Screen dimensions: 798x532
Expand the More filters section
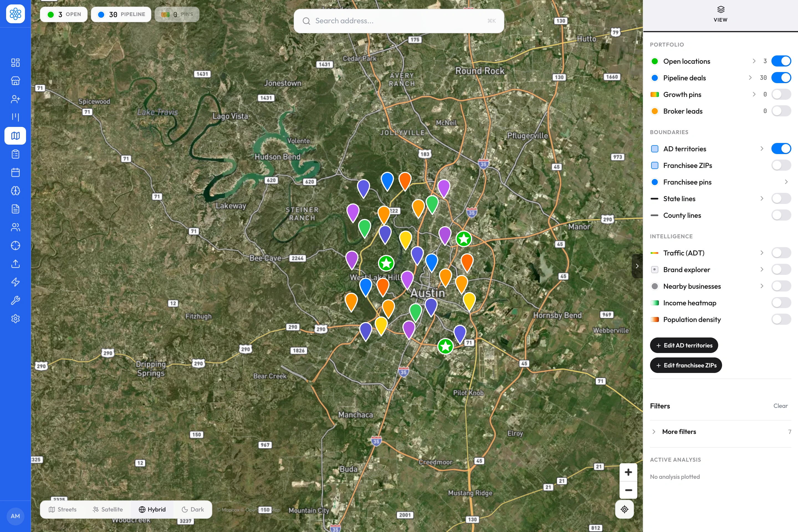pos(720,432)
